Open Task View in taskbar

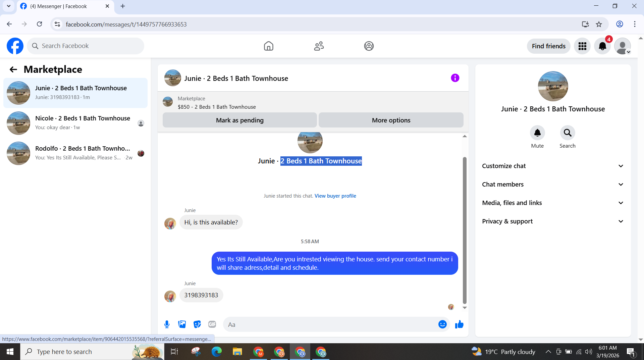174,352
